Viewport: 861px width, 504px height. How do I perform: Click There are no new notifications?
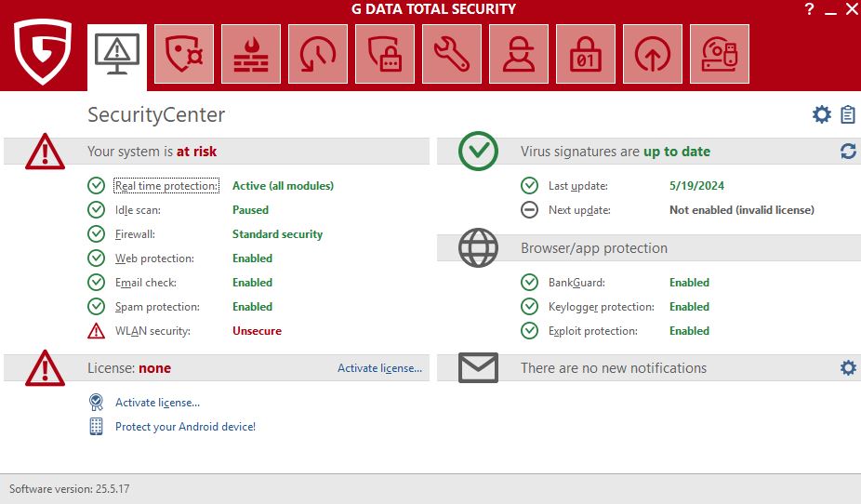[x=614, y=368]
